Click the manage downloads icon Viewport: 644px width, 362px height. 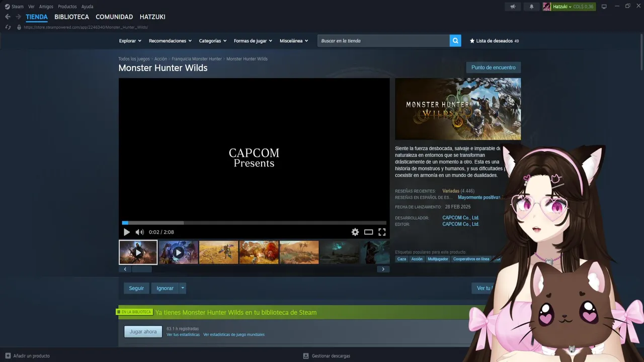pyautogui.click(x=306, y=356)
